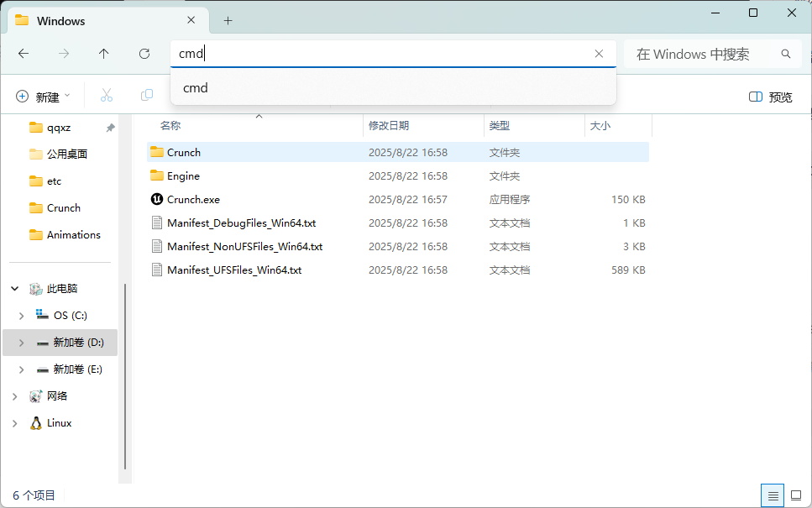The width and height of the screenshot is (812, 508).
Task: Click the search magnifier icon
Action: pos(786,54)
